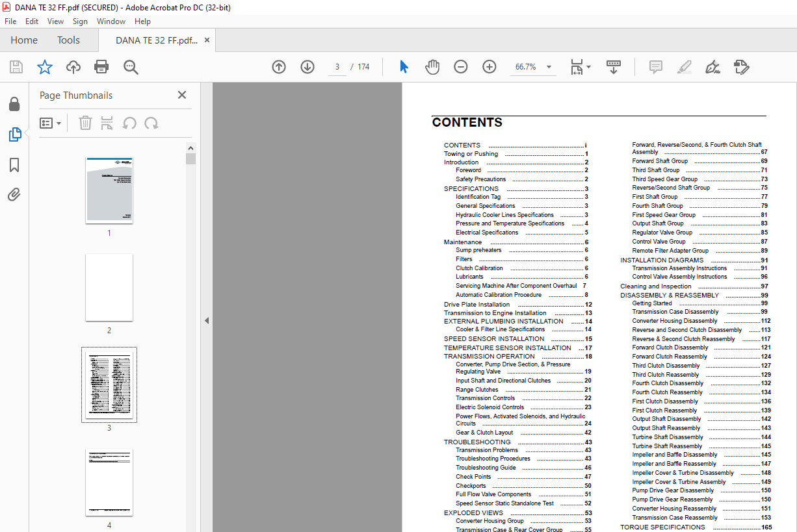
Task: Select page 3 thumbnail
Action: (109, 385)
